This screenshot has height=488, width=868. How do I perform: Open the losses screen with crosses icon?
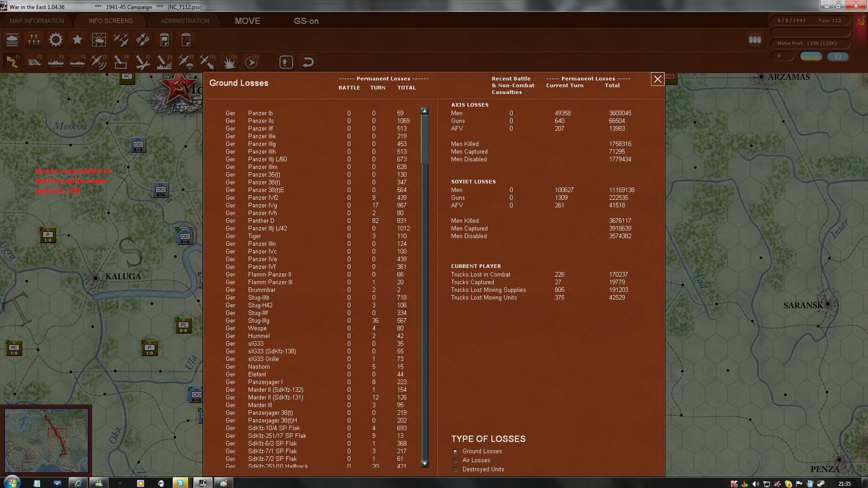point(34,40)
